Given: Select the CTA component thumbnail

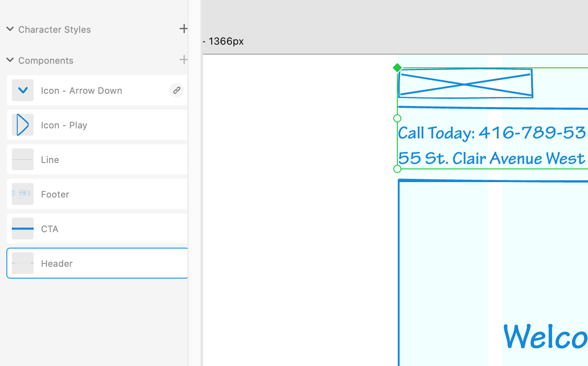Looking at the screenshot, I should click(23, 229).
